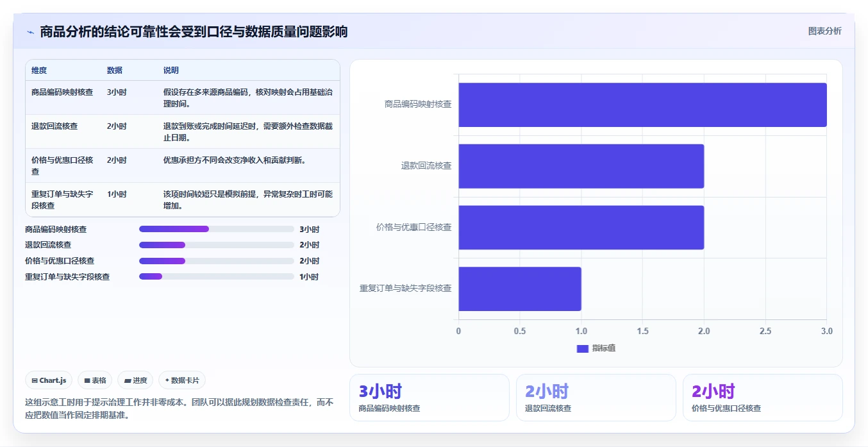Image resolution: width=868 pixels, height=447 pixels.
Task: Click the 商品编码映射核查 label beside its progress bar
Action: 56,229
